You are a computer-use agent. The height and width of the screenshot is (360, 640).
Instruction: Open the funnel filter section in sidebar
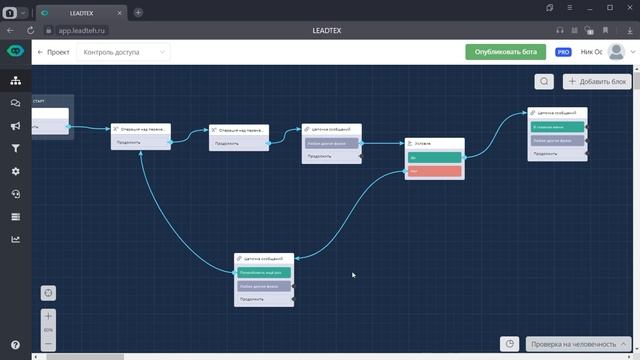(16, 148)
